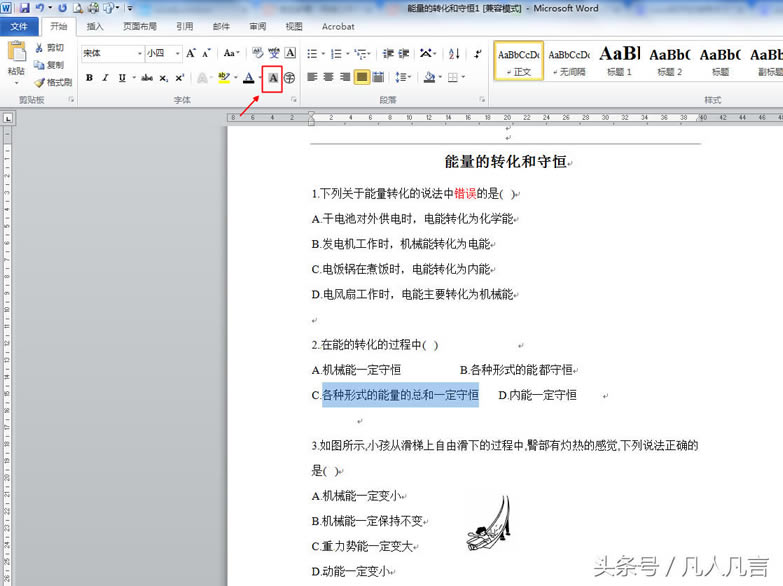Toggle bold formatting

[89, 78]
